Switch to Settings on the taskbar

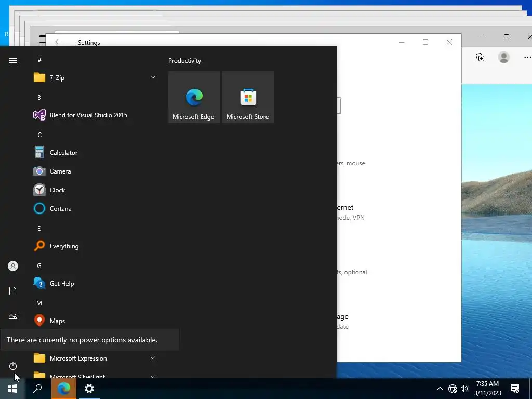89,389
